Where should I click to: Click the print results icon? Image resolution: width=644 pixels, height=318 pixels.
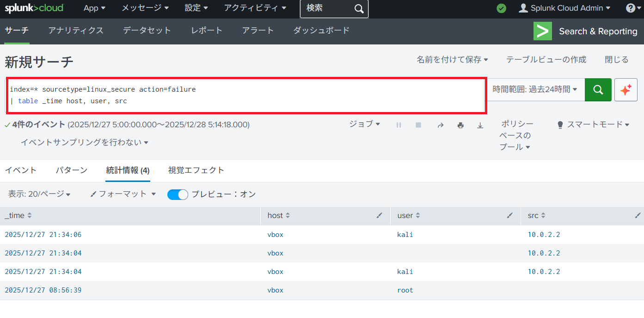coord(460,125)
